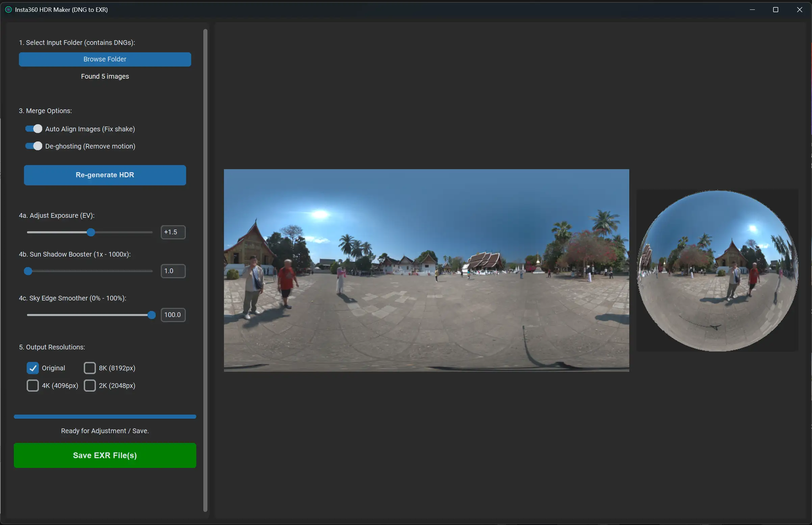
Task: Click Save EXR File(s) button
Action: pos(105,456)
